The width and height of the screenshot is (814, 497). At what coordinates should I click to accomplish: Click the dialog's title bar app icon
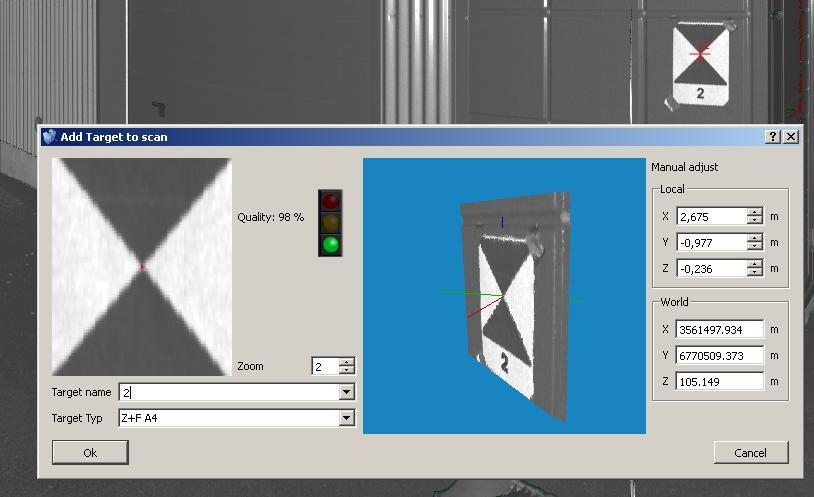point(49,137)
